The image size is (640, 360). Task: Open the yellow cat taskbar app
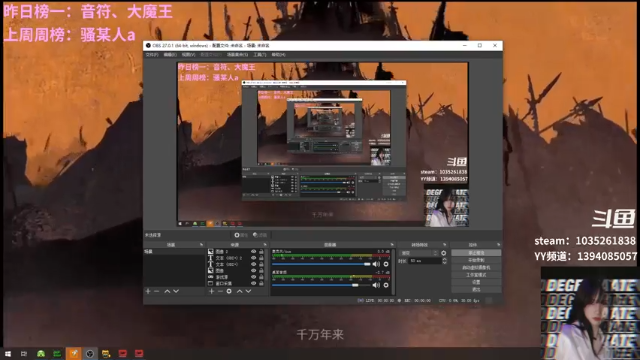coord(106,353)
